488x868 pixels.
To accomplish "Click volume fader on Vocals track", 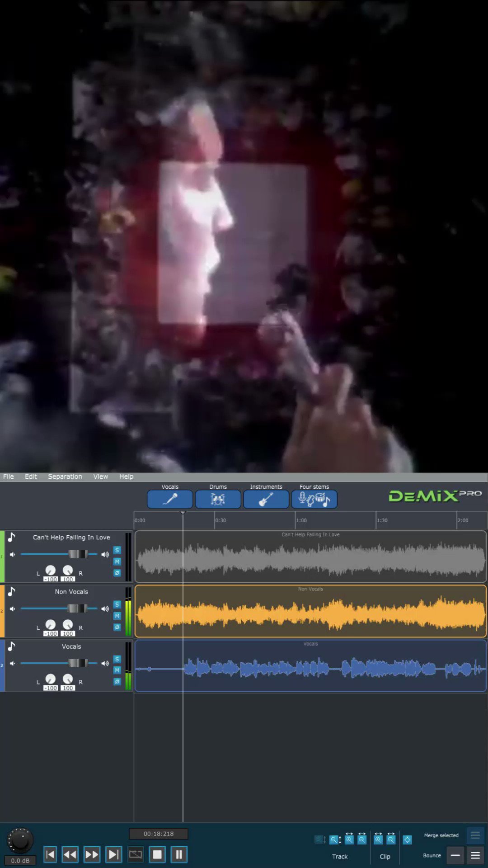I will coord(78,663).
